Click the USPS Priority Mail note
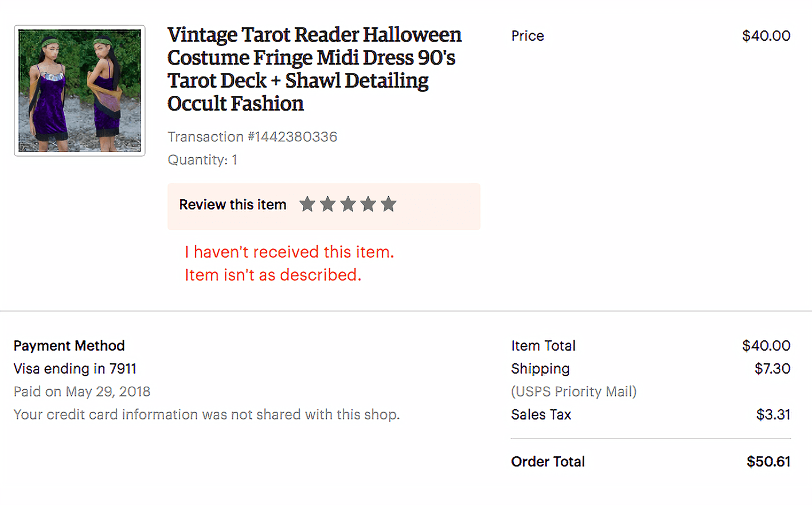Screen dimensions: 812x505 point(573,391)
